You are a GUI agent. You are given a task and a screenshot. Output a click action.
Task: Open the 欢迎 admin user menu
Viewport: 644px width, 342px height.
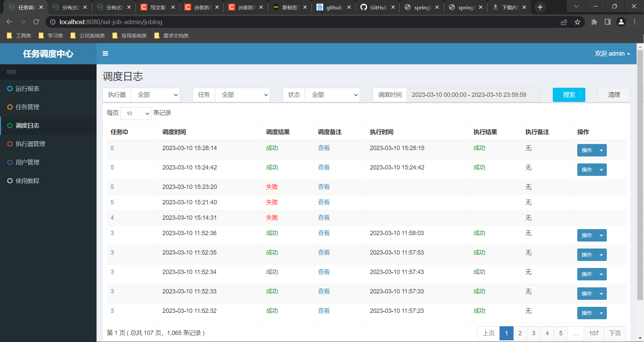(612, 54)
